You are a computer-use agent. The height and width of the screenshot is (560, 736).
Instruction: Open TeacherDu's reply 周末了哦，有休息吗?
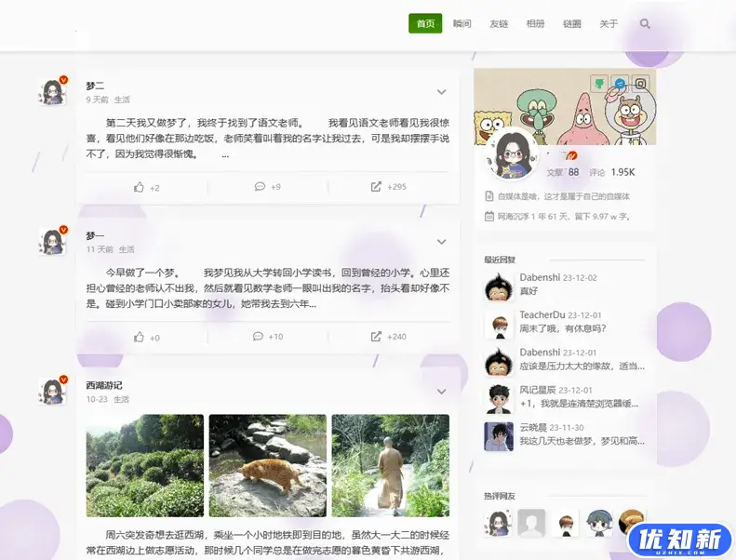click(562, 328)
